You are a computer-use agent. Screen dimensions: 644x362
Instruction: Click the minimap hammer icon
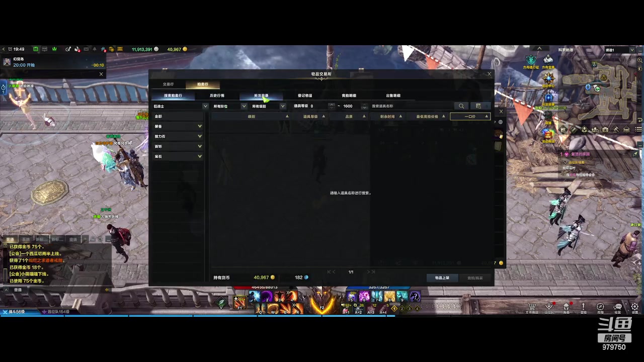point(616,130)
